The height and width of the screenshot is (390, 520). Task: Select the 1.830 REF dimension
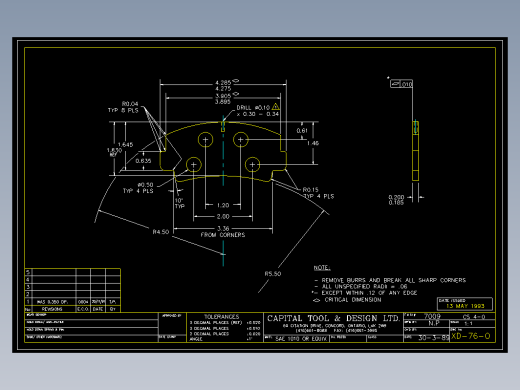114,152
